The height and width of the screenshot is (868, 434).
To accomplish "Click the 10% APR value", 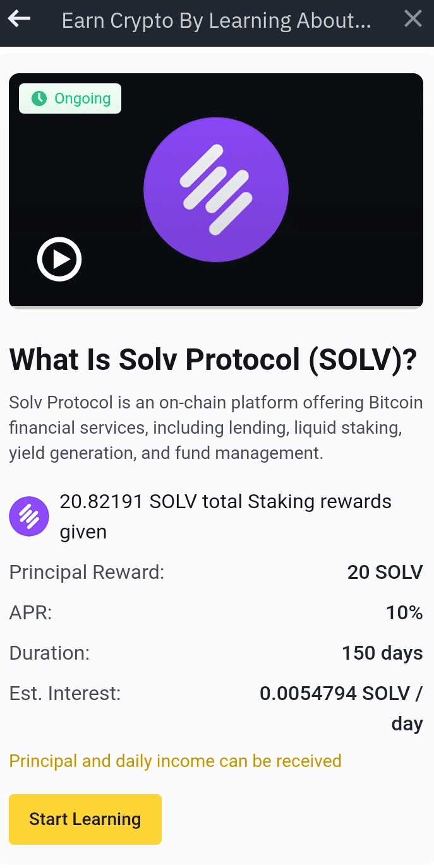I will [x=404, y=613].
